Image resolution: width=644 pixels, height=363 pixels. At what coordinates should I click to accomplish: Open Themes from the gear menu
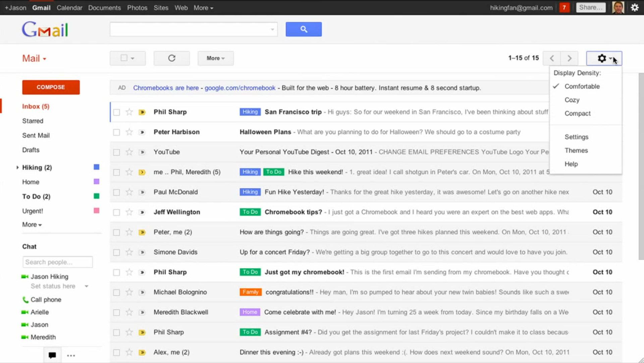[576, 150]
